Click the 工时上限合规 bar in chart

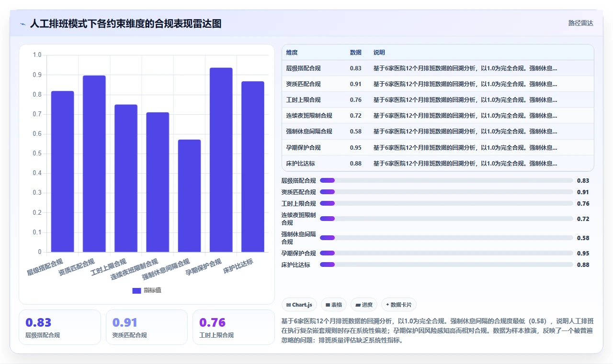click(126, 178)
